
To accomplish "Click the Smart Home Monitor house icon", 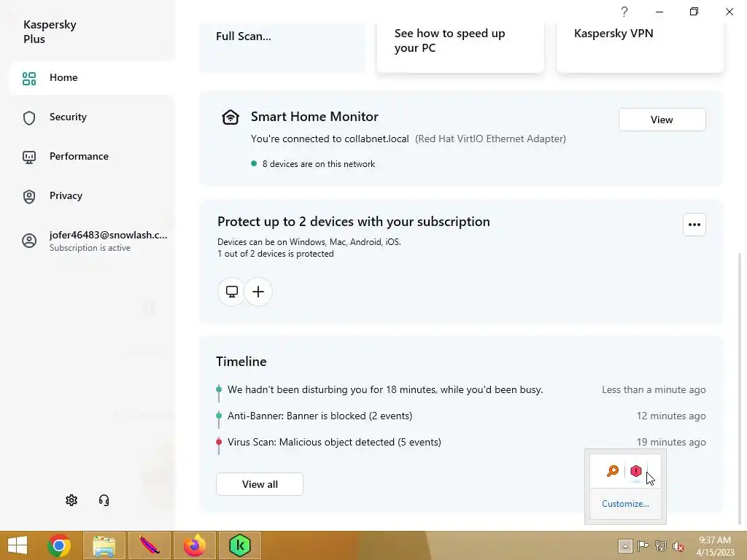I will pyautogui.click(x=231, y=117).
